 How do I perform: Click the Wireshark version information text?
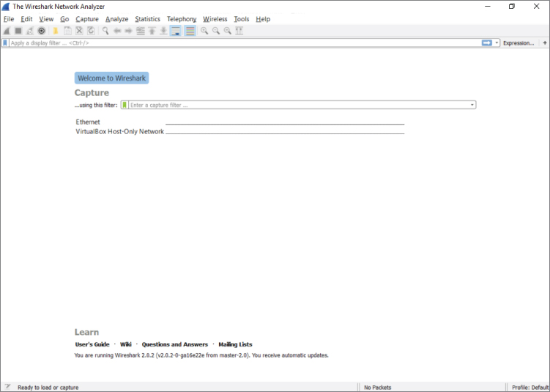coord(201,355)
